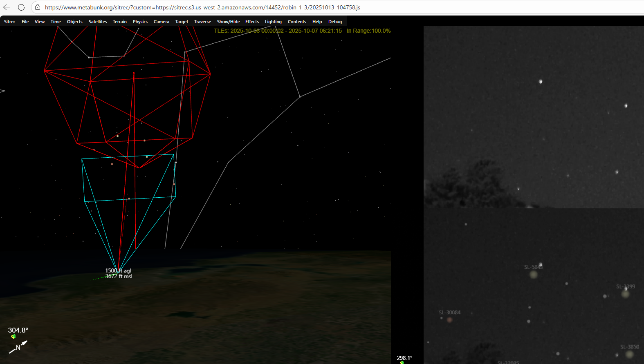The image size is (644, 364).
Task: Click the browser back arrow
Action: coord(7,7)
